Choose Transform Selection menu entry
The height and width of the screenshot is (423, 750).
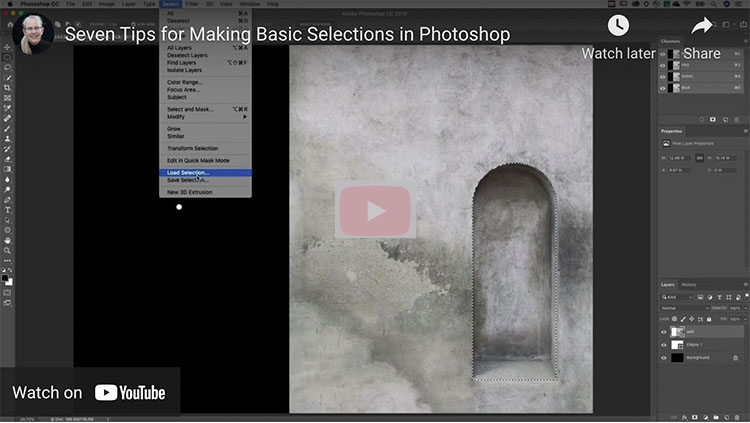(205, 148)
